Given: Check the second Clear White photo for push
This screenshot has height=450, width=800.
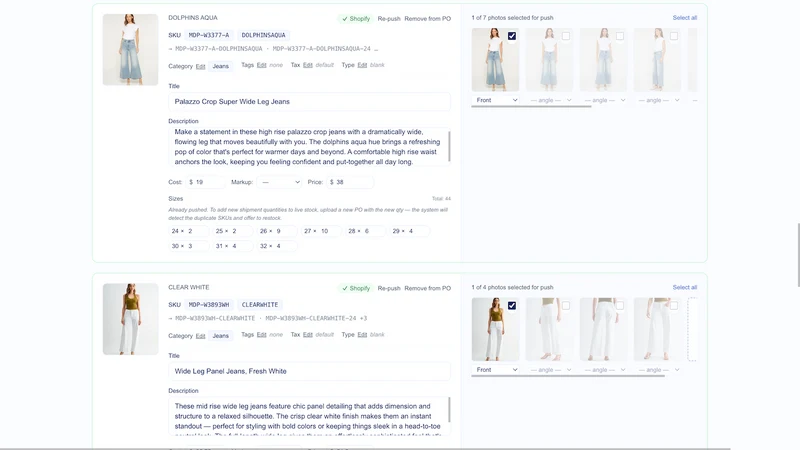Looking at the screenshot, I should 566,305.
